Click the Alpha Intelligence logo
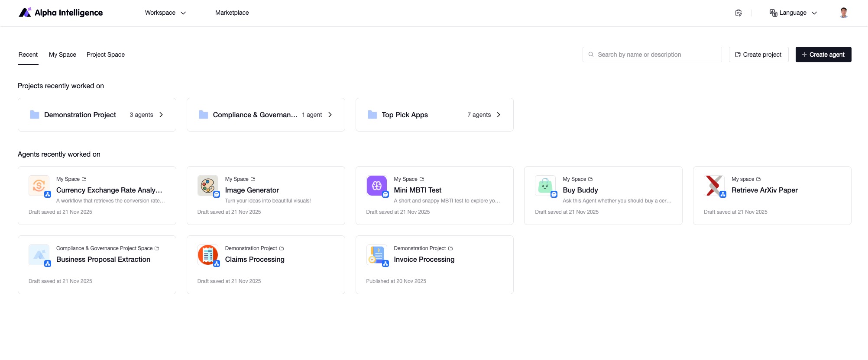Viewport: 868px width, 360px height. [61, 13]
